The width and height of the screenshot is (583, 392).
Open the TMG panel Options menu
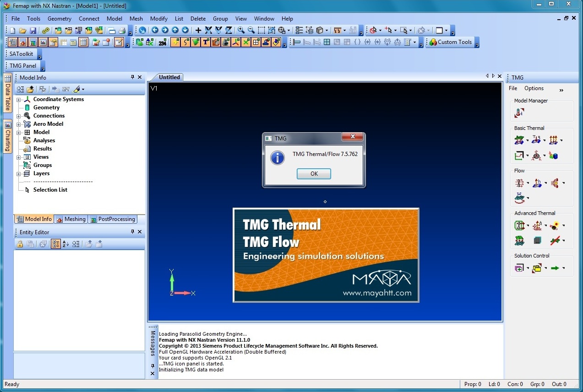coord(534,88)
